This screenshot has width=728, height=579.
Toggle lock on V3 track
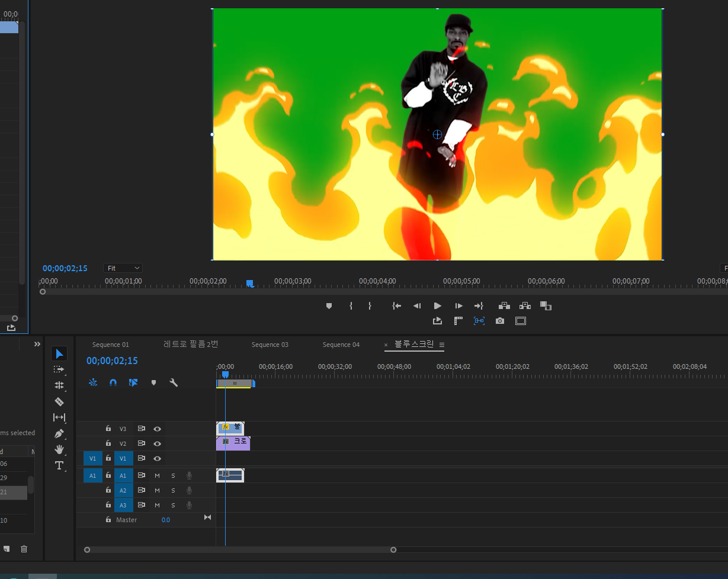coord(108,428)
